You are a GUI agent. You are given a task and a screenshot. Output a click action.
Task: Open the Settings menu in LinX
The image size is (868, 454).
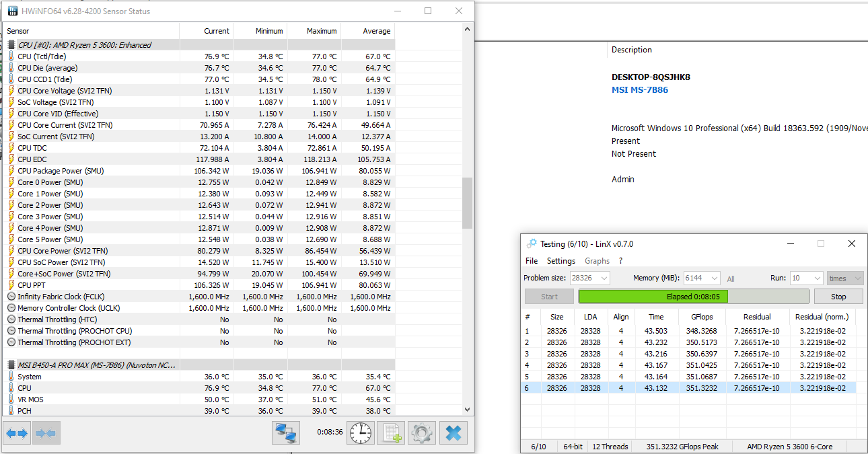(x=561, y=261)
